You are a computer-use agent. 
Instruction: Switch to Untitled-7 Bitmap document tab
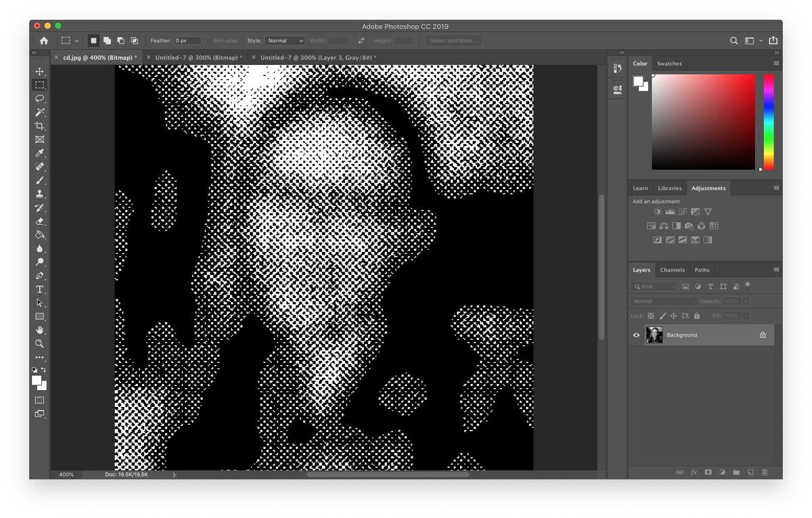[x=198, y=58]
